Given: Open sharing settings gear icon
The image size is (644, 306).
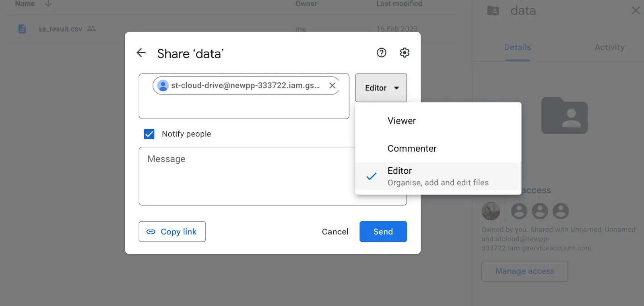Looking at the screenshot, I should point(405,53).
